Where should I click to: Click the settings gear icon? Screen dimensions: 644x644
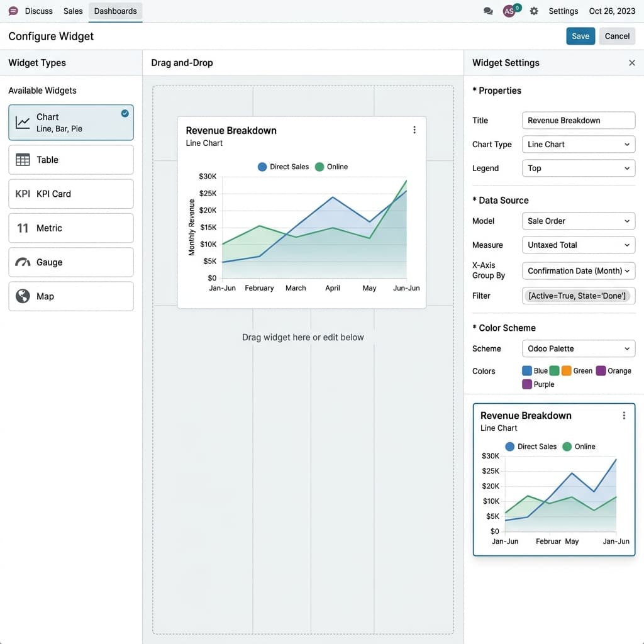click(534, 11)
